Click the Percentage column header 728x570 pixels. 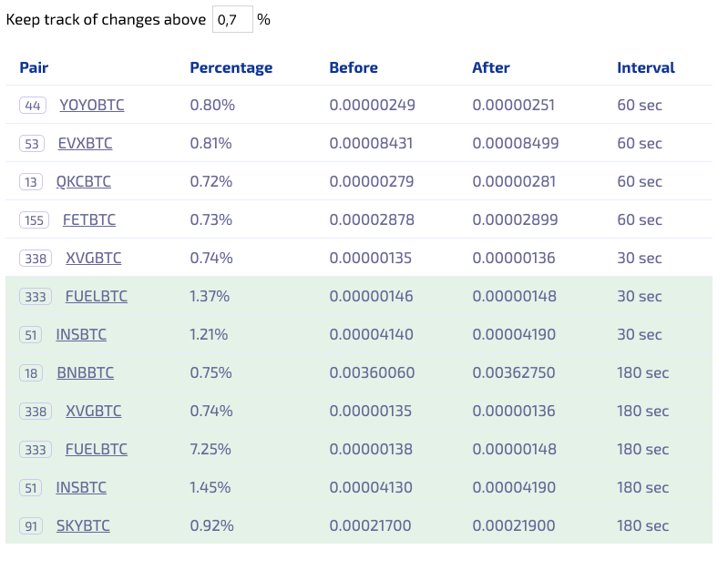pyautogui.click(x=231, y=67)
